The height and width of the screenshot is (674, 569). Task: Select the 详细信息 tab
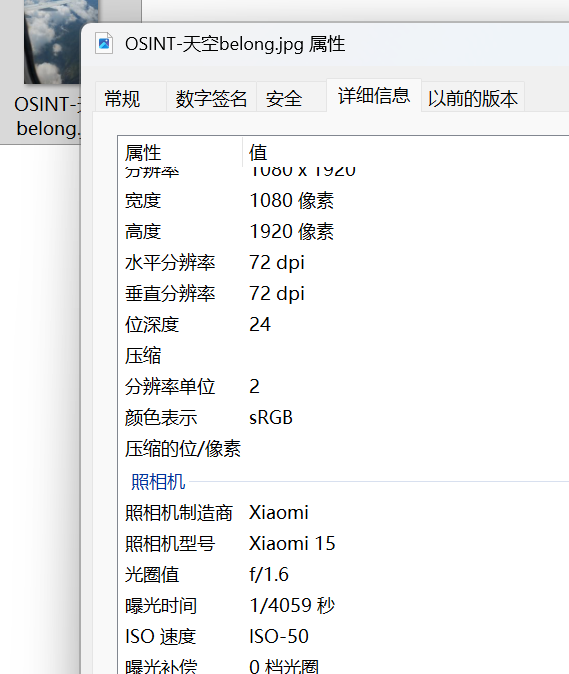click(x=374, y=95)
